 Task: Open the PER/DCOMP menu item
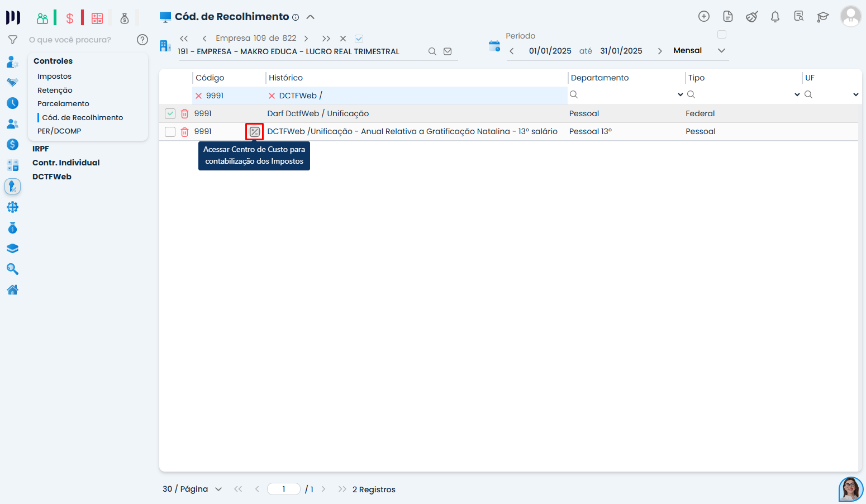[59, 131]
